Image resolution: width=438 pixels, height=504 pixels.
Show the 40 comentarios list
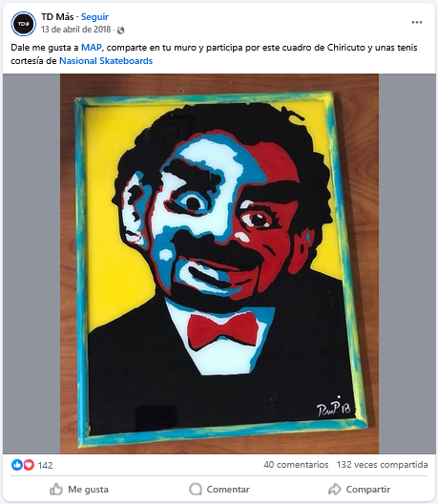tap(296, 465)
